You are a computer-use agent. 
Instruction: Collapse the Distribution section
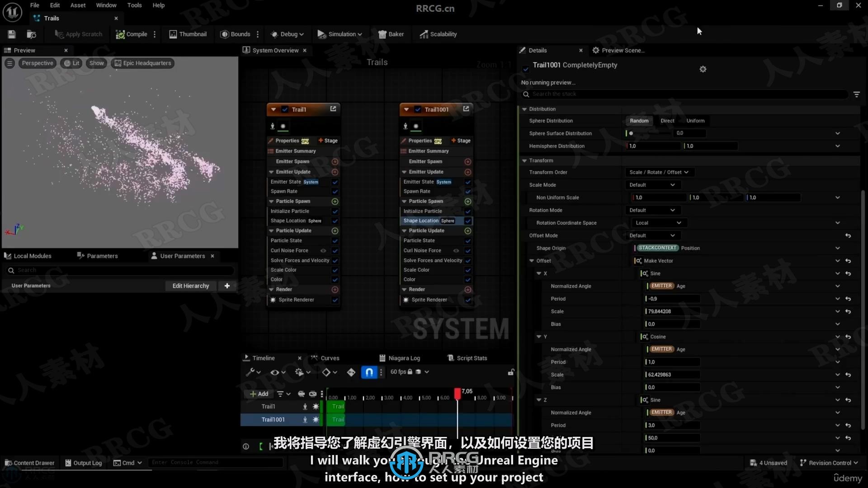[x=524, y=109]
